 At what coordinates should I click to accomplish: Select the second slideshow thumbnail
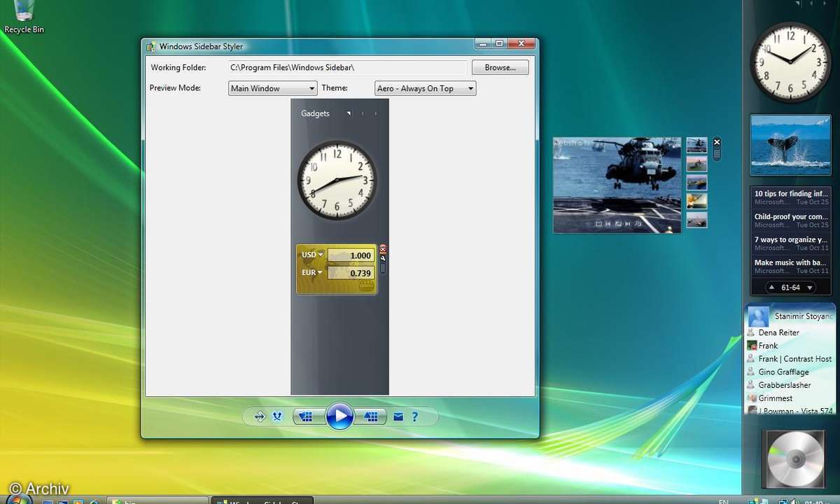click(x=696, y=164)
